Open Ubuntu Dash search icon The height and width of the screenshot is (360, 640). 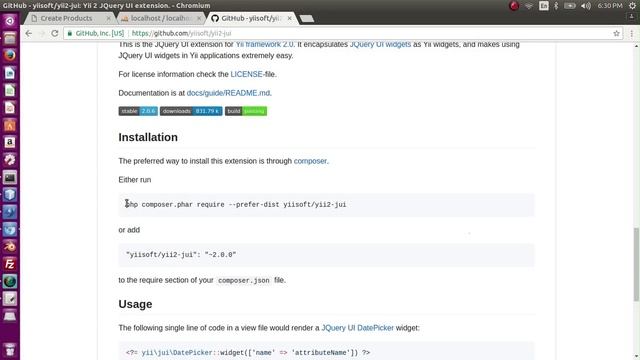click(x=10, y=21)
